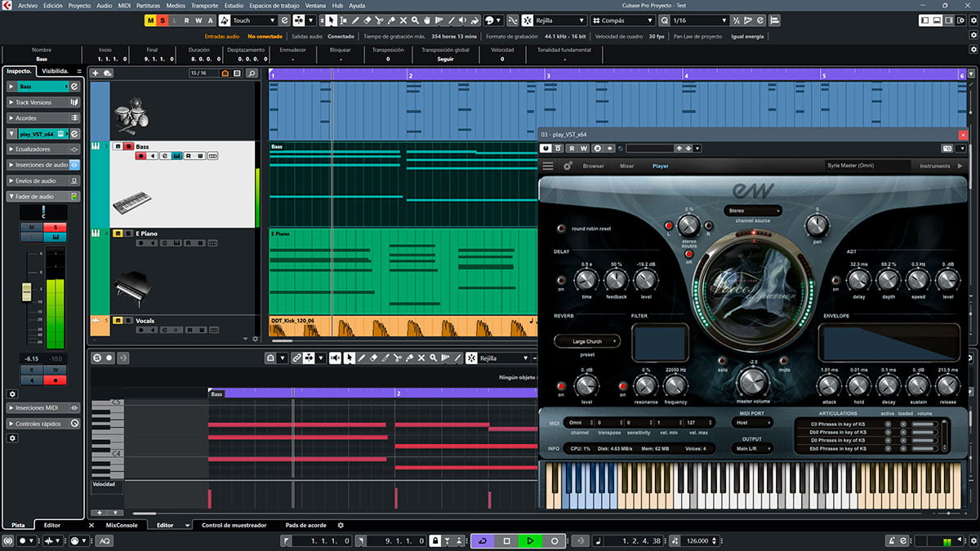This screenshot has width=980, height=551.
Task: Click the AQ auto quantize icon in transport
Action: tap(105, 541)
